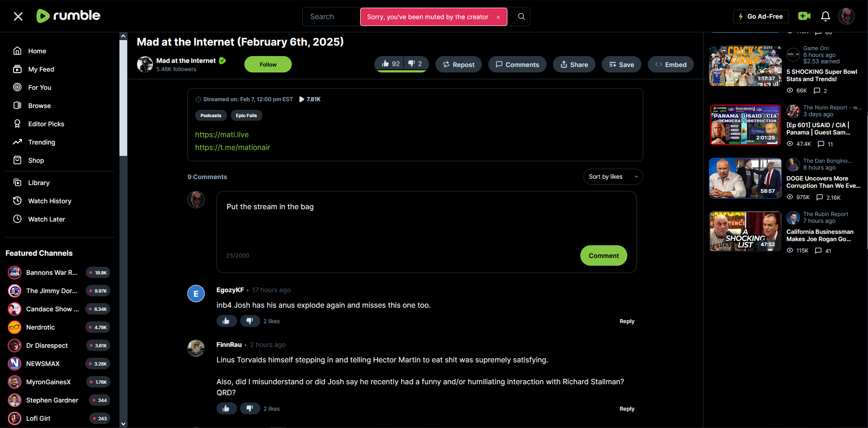Submit comment with the Comment button
868x428 pixels.
point(604,256)
